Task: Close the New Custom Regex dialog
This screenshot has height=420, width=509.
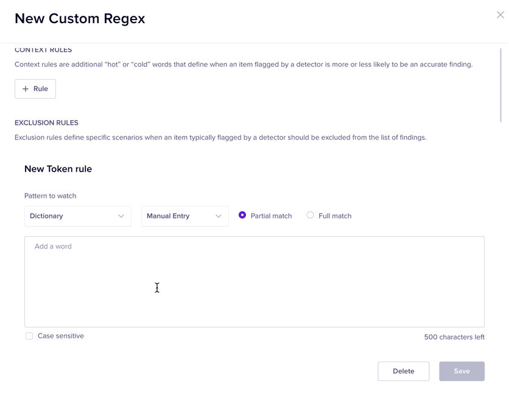Action: 500,15
